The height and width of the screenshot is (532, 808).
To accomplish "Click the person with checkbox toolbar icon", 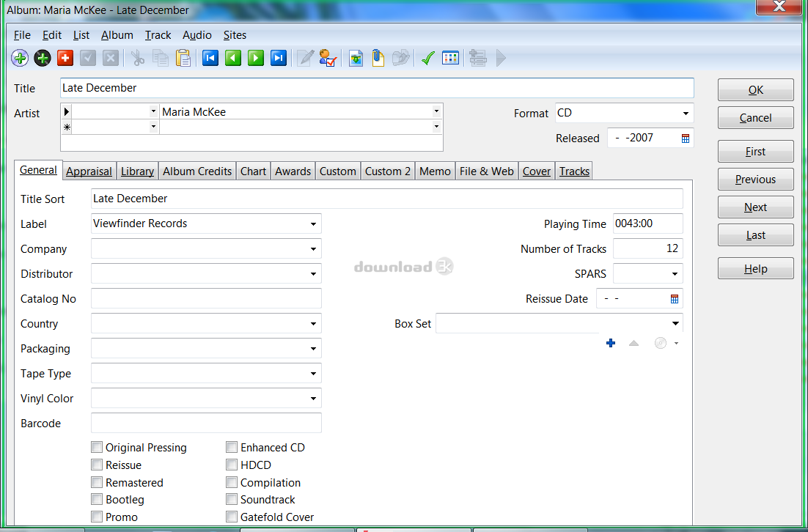I will tap(328, 58).
